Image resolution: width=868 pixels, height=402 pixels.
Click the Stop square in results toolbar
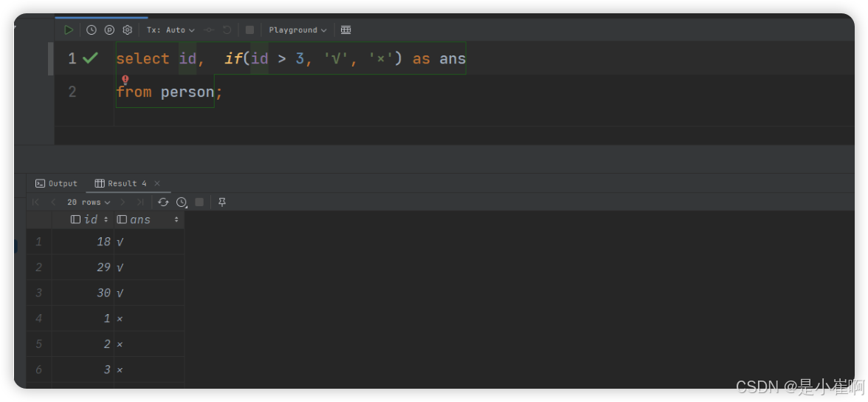point(199,202)
